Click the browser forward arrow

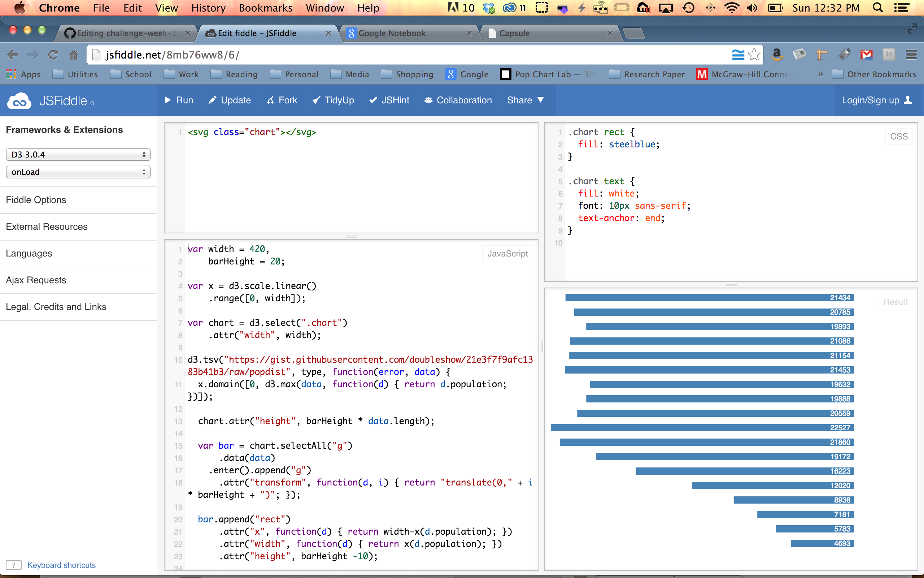click(x=33, y=55)
